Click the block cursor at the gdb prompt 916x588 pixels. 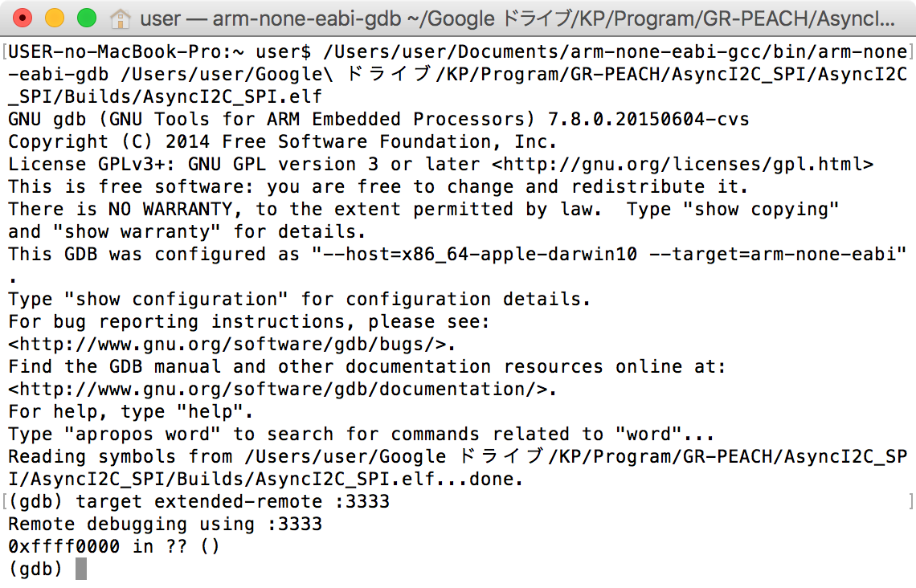coord(80,570)
